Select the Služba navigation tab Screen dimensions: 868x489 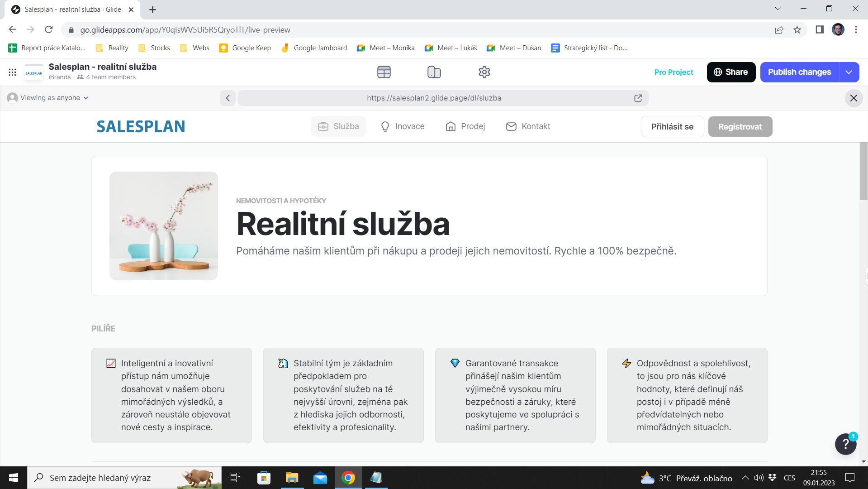click(x=338, y=126)
